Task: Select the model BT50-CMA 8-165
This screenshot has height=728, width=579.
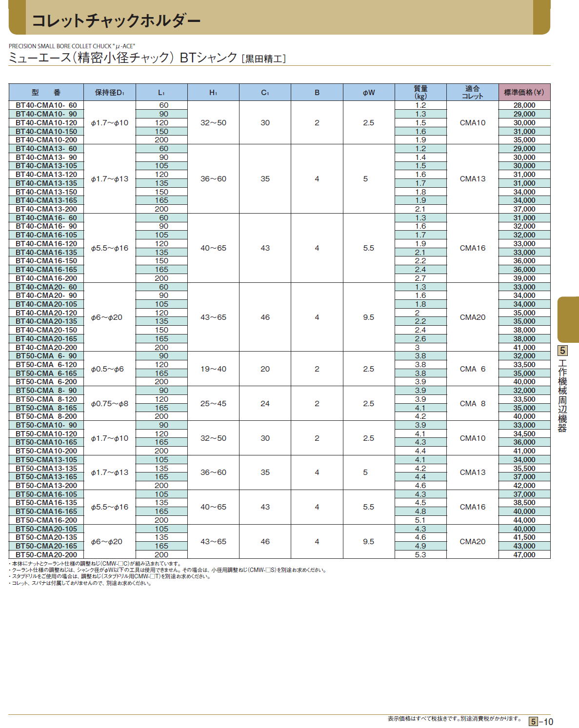Action: 46,408
